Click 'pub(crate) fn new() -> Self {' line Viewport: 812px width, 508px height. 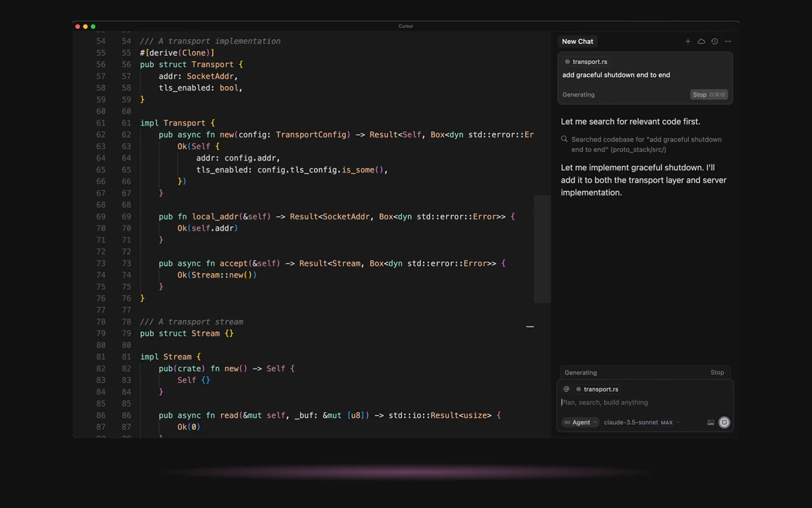(226, 368)
